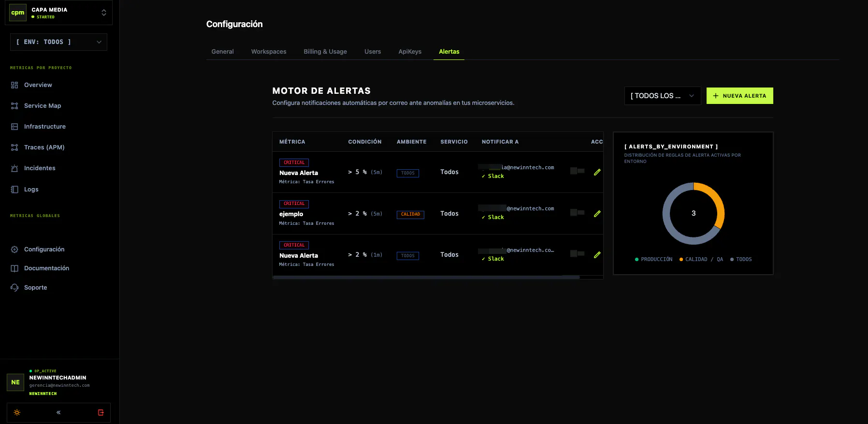Click the > 5 % (5m) condition
The height and width of the screenshot is (424, 868).
[365, 172]
